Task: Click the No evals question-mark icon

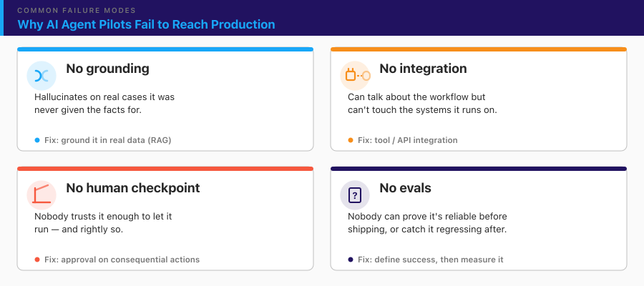Action: point(355,195)
